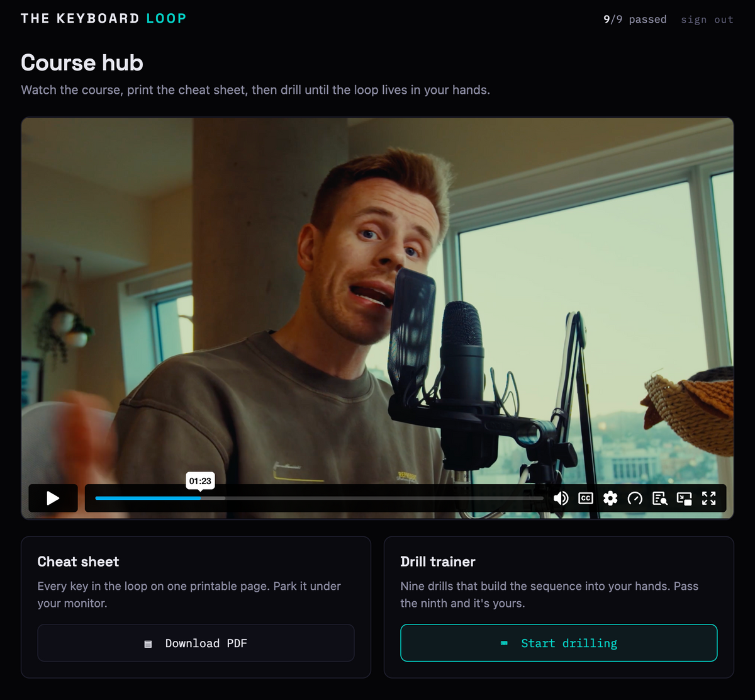Sign out of the account
755x700 pixels.
click(707, 20)
